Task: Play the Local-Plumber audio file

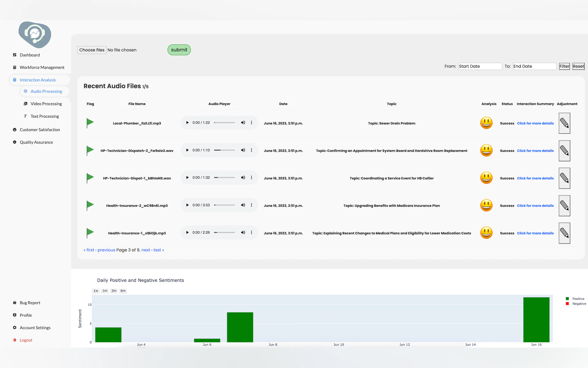Action: 187,123
